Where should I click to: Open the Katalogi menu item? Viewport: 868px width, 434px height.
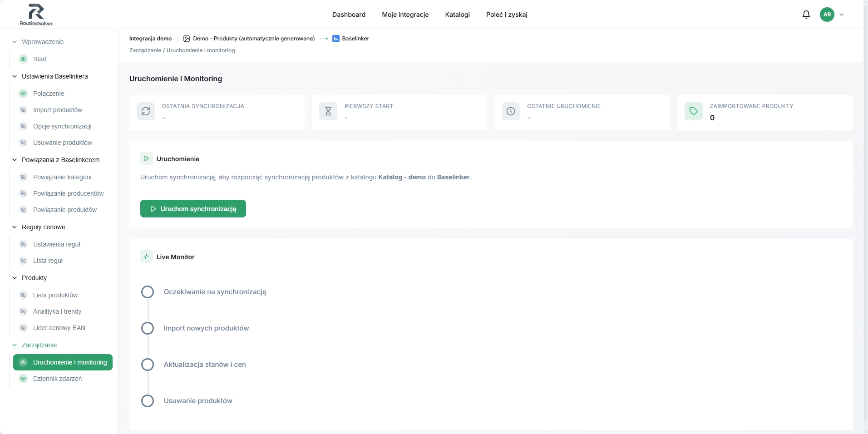point(458,15)
